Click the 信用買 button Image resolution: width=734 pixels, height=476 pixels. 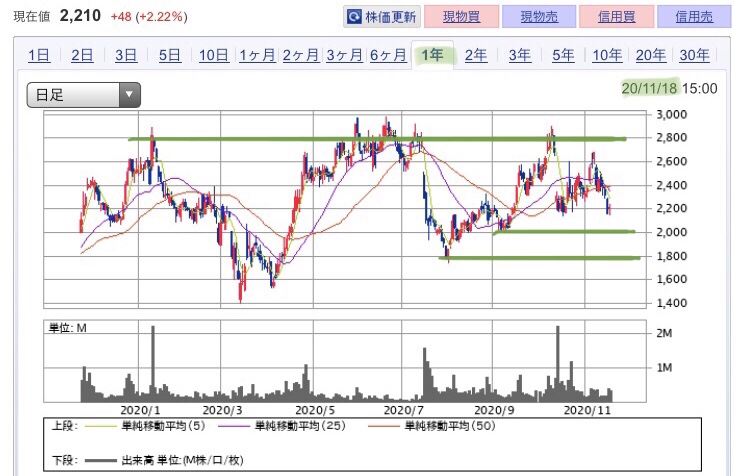(x=617, y=17)
